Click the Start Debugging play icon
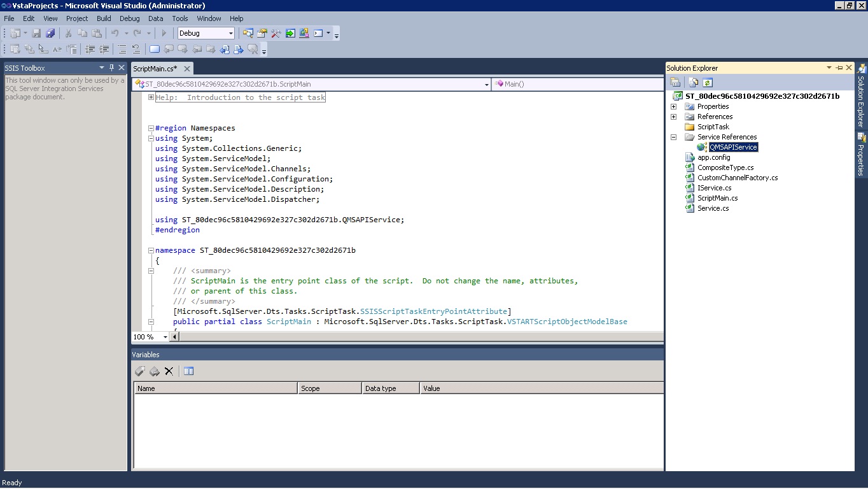 click(164, 33)
